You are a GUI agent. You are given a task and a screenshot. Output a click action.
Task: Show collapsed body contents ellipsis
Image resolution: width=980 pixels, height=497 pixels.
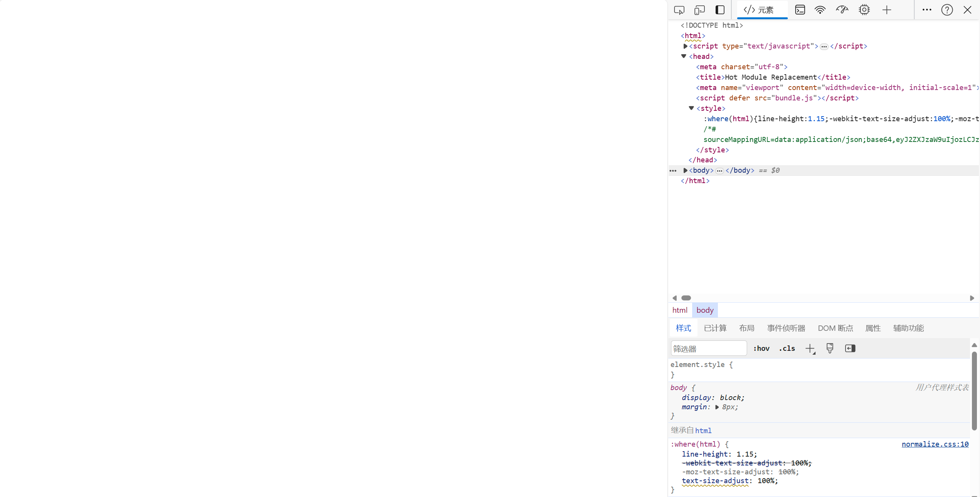(x=719, y=171)
